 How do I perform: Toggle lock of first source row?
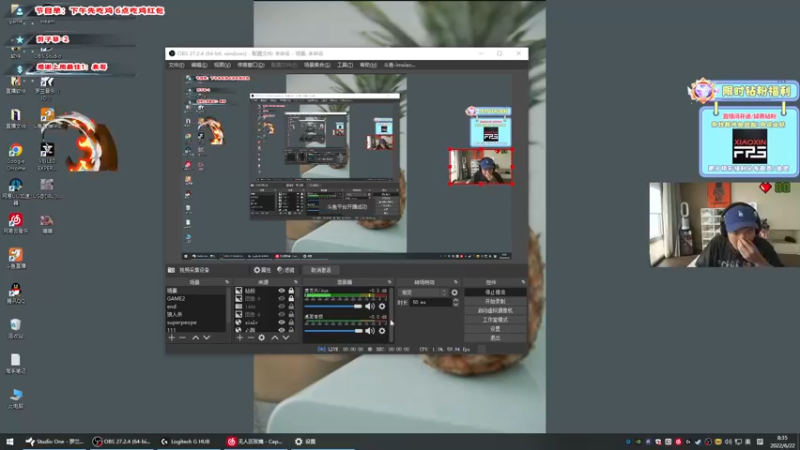coord(291,291)
